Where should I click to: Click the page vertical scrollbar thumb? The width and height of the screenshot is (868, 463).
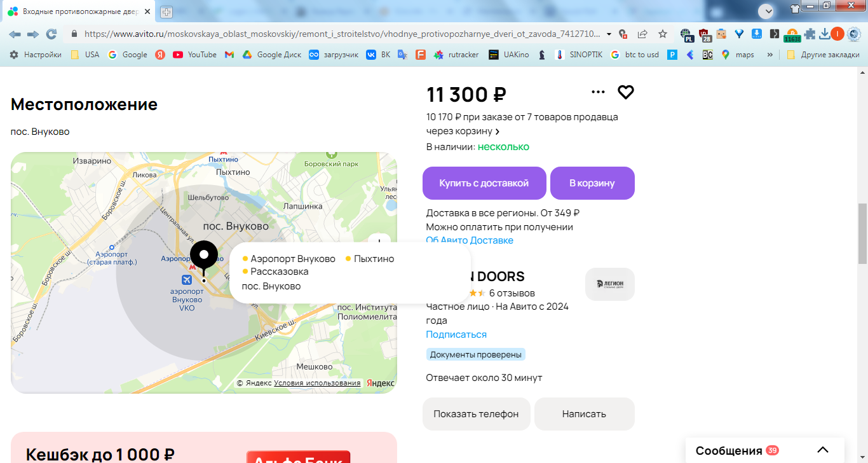(x=862, y=233)
